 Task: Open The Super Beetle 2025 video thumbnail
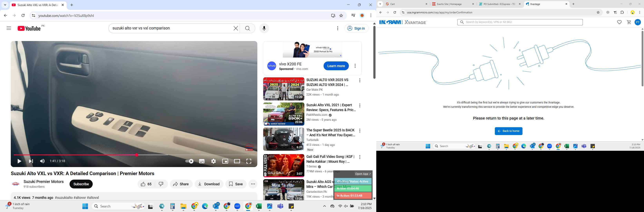tap(284, 139)
